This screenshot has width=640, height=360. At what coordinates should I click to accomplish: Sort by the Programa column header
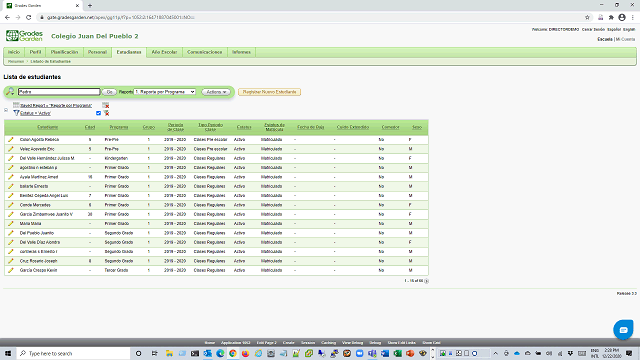[x=119, y=127]
